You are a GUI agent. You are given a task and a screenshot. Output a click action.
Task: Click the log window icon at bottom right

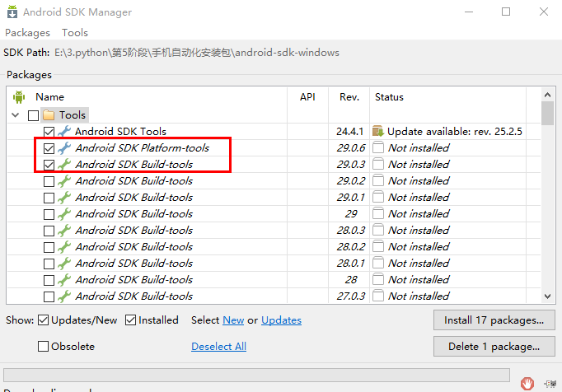550,384
